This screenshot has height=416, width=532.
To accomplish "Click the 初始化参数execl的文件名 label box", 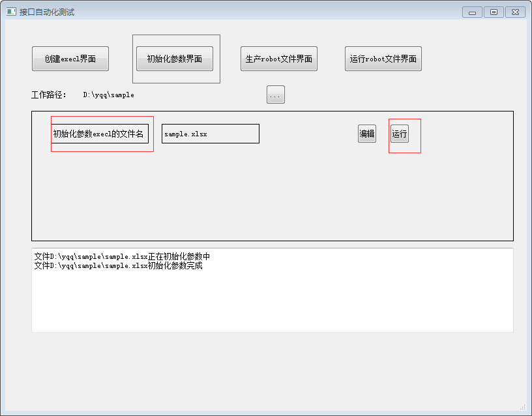I will [100, 134].
